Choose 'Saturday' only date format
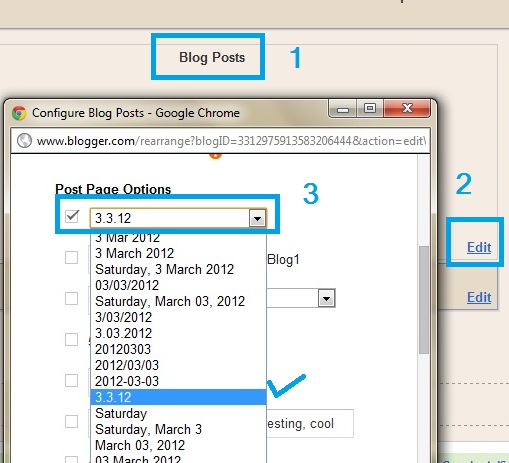509x463 pixels. pyautogui.click(x=178, y=413)
